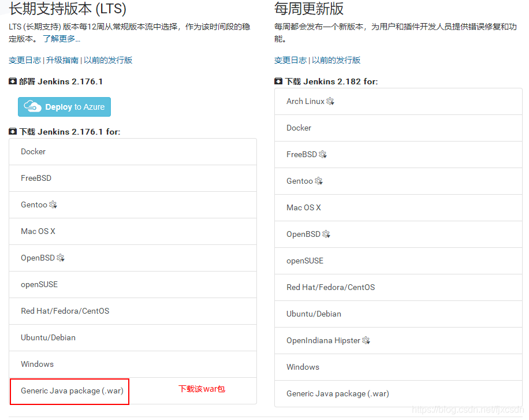Select Ubuntu/Debian in the LTS list
This screenshot has width=529, height=420.
tap(133, 337)
